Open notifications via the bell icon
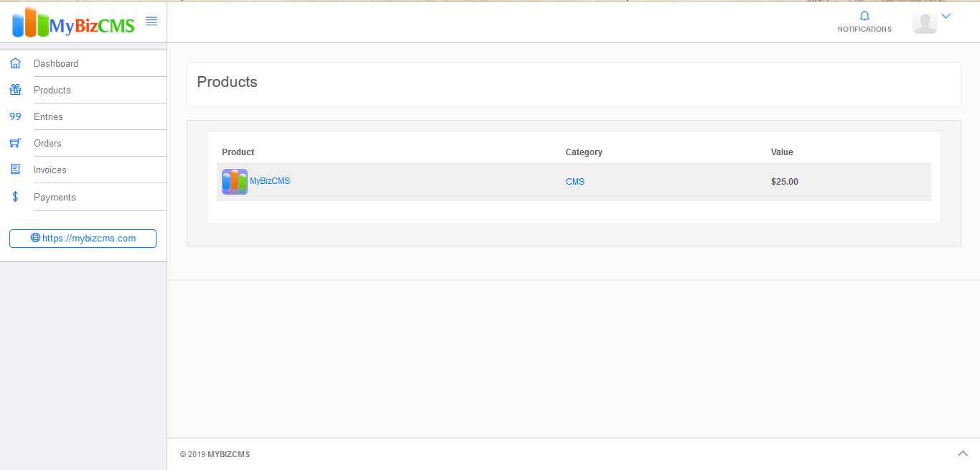The width and height of the screenshot is (980, 470). click(864, 16)
